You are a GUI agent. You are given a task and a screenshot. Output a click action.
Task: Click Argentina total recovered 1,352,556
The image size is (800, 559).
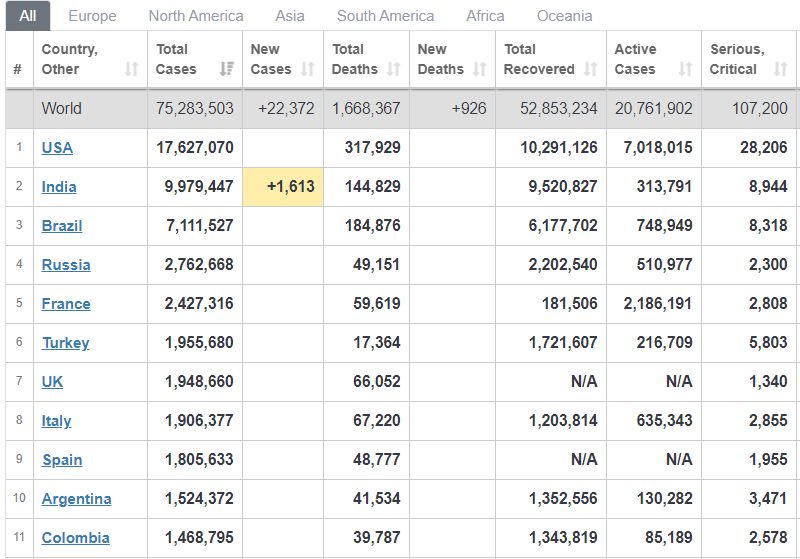(x=563, y=498)
